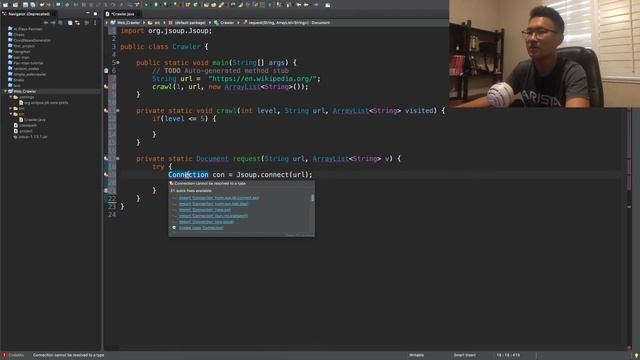This screenshot has height=360, width=640.
Task: Click the Save icon in main toolbar
Action: (x=25, y=5)
